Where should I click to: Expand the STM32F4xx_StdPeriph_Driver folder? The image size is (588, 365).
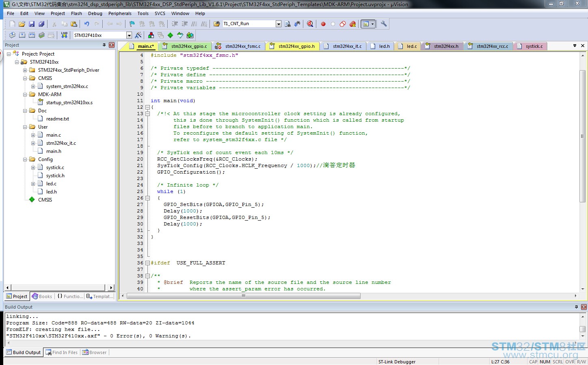[x=25, y=70]
